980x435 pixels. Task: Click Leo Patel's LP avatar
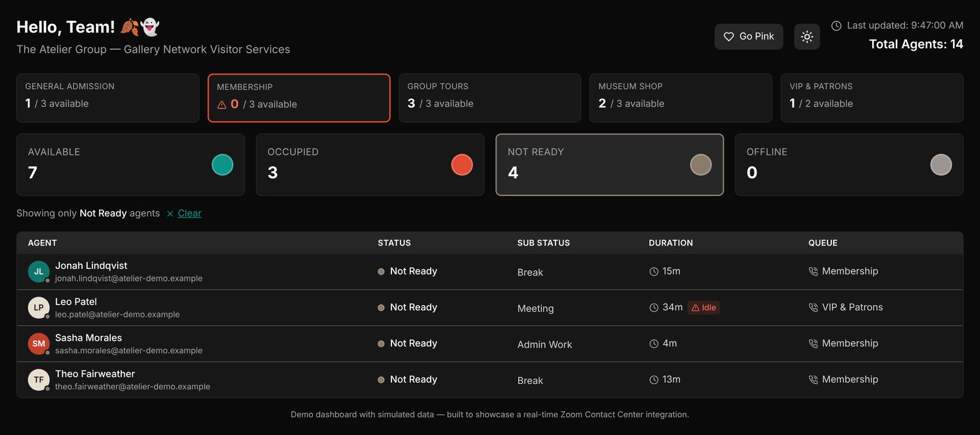tap(39, 308)
